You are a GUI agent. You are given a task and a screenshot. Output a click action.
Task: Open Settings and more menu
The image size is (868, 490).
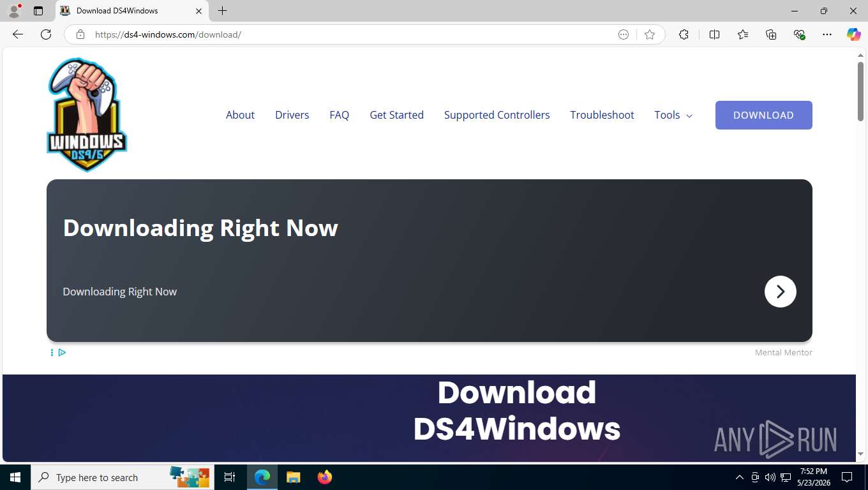(x=827, y=34)
